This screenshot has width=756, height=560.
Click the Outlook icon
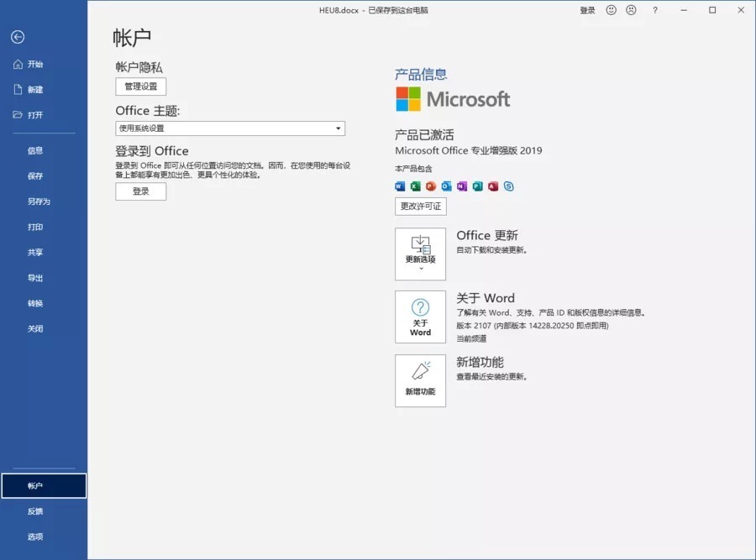(446, 186)
